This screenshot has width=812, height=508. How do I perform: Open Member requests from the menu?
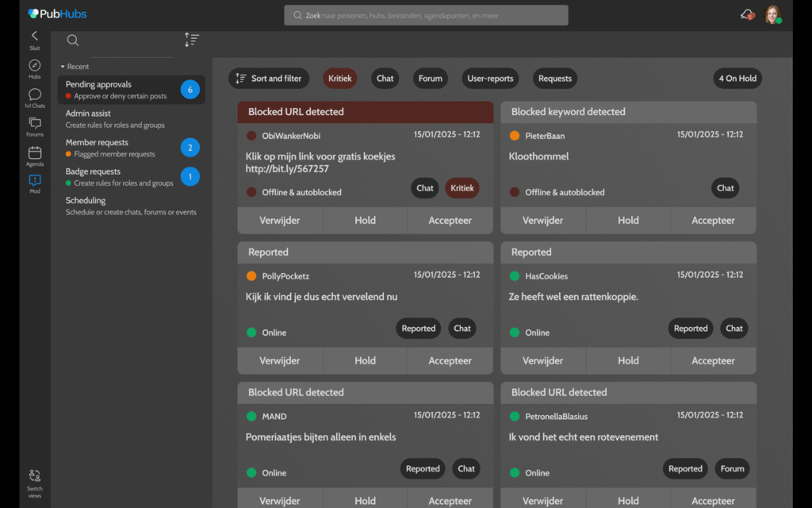coord(111,148)
